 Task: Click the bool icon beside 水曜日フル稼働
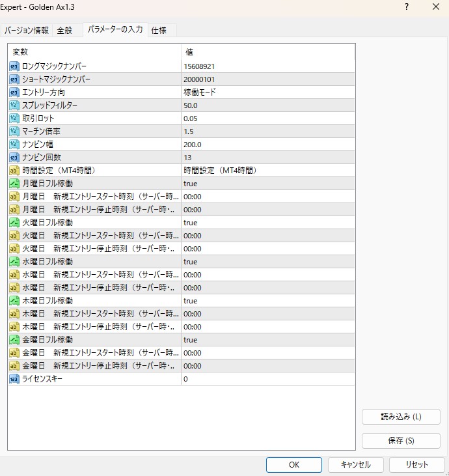click(x=14, y=262)
